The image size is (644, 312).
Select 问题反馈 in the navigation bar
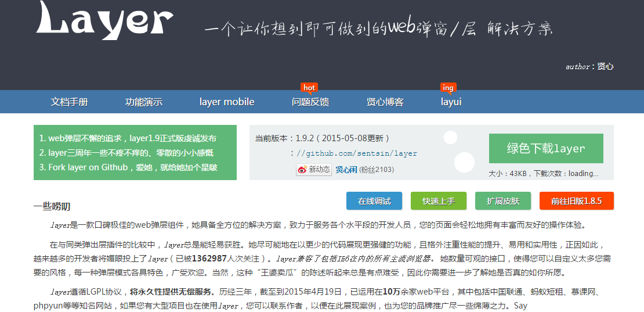[x=310, y=102]
